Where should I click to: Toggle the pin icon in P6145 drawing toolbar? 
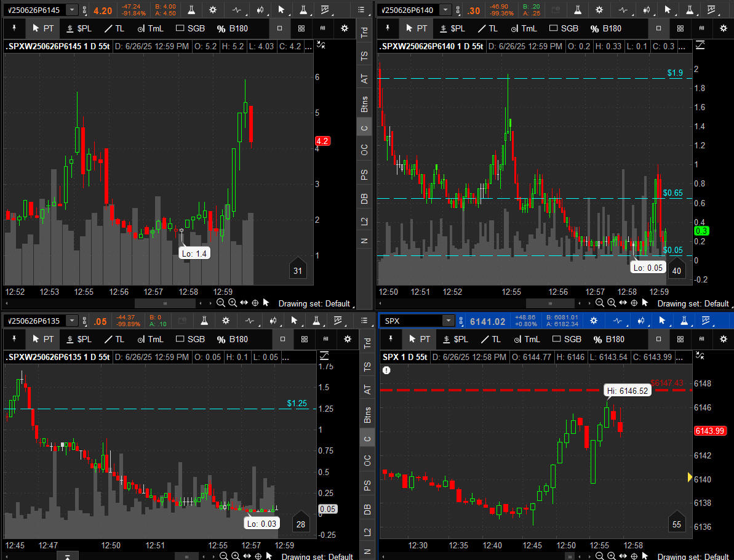click(14, 28)
